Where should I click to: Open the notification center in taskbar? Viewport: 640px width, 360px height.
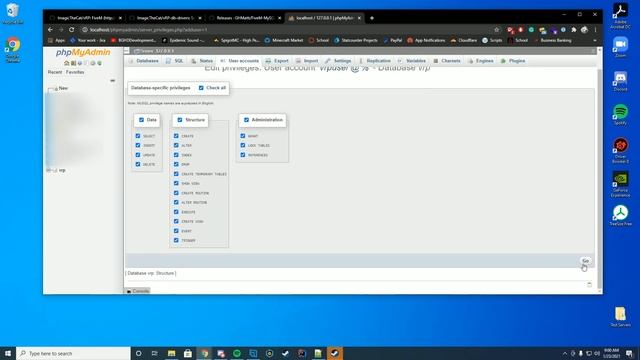tap(629, 353)
